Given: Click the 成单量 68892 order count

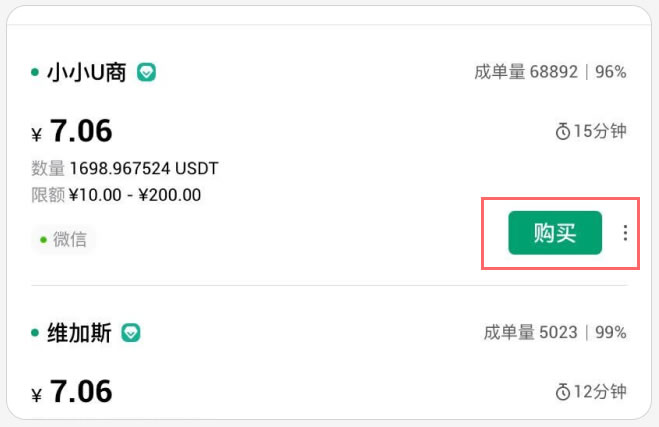Looking at the screenshot, I should point(526,72).
